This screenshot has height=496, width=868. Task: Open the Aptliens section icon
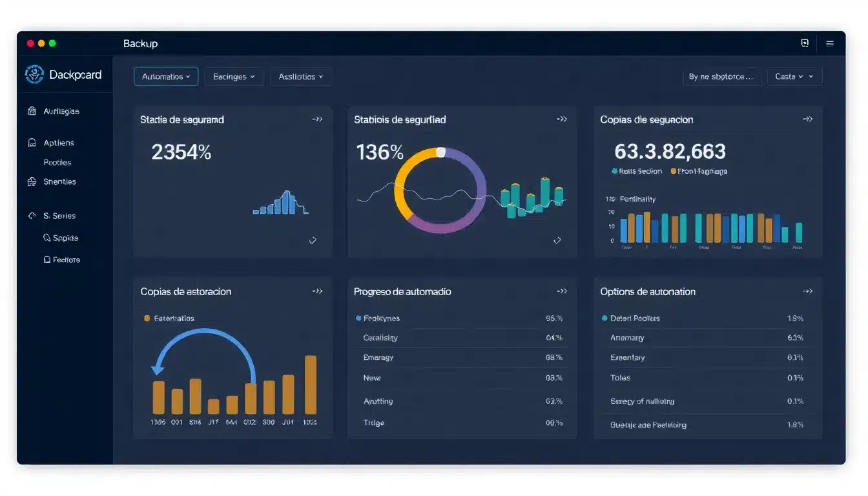[32, 142]
